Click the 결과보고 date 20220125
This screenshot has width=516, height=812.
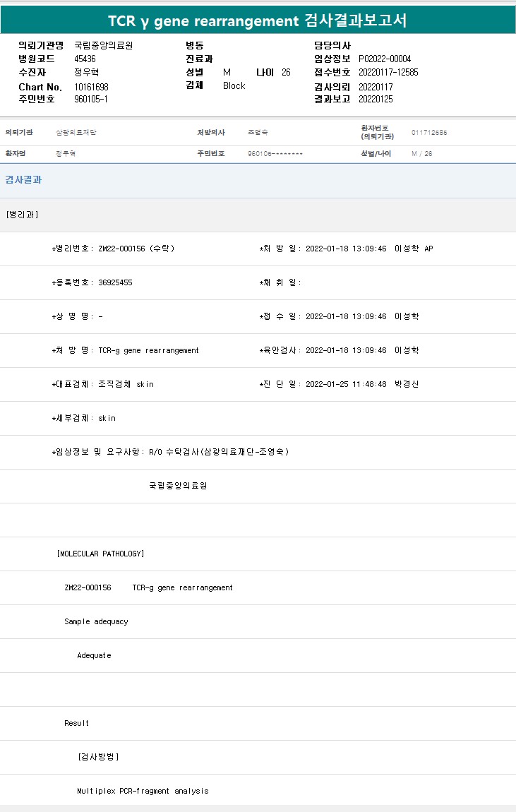(376, 100)
